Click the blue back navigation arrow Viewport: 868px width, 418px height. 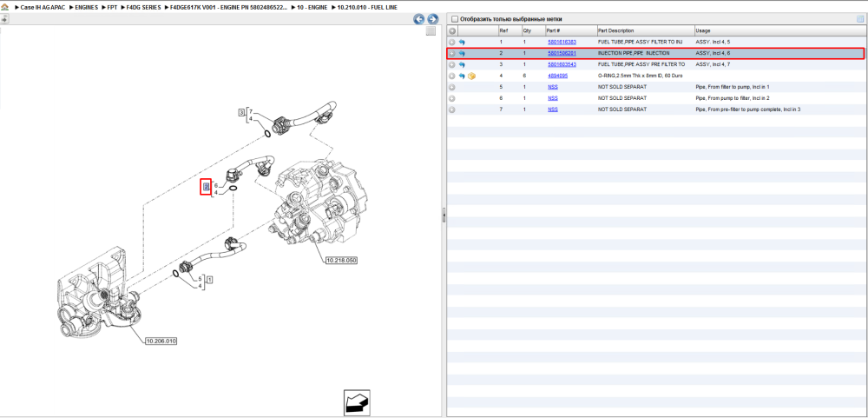click(x=419, y=19)
